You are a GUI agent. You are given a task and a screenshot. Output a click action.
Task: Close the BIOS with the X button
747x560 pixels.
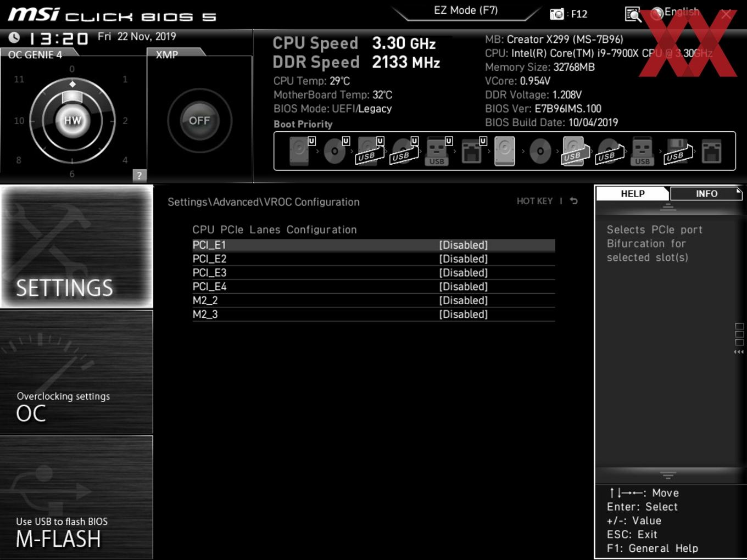coord(726,14)
